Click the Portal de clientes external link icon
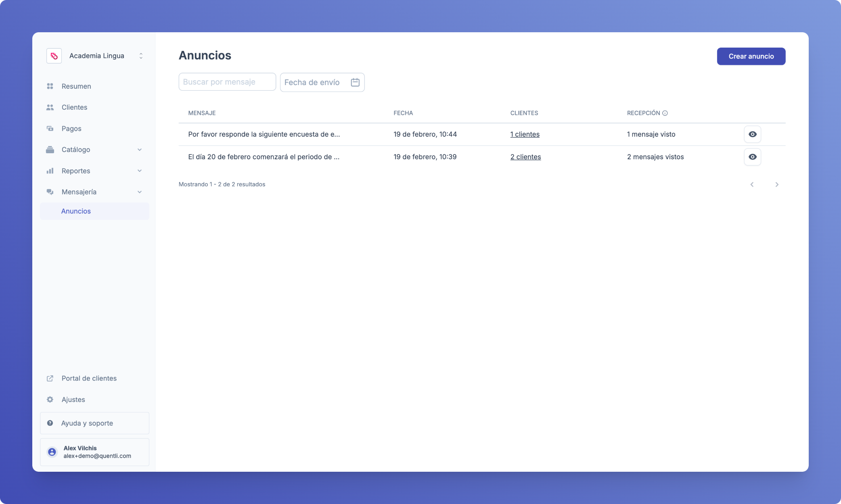The image size is (841, 504). pyautogui.click(x=50, y=379)
